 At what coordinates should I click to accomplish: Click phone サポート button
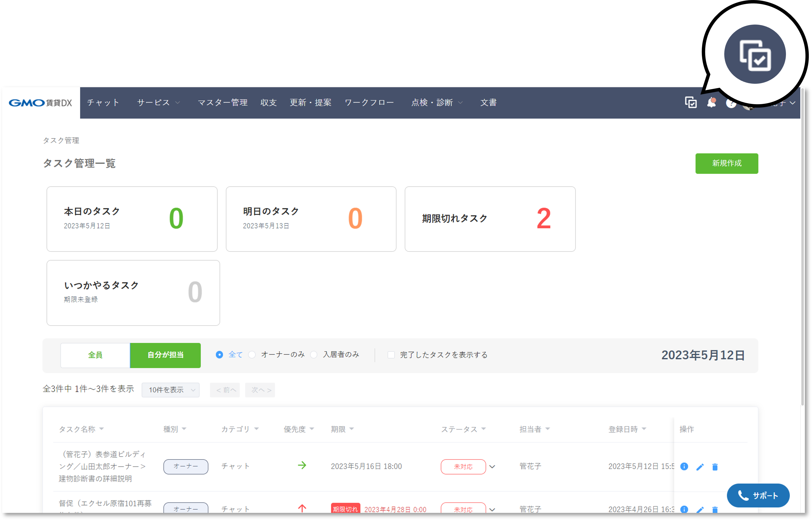(x=758, y=495)
